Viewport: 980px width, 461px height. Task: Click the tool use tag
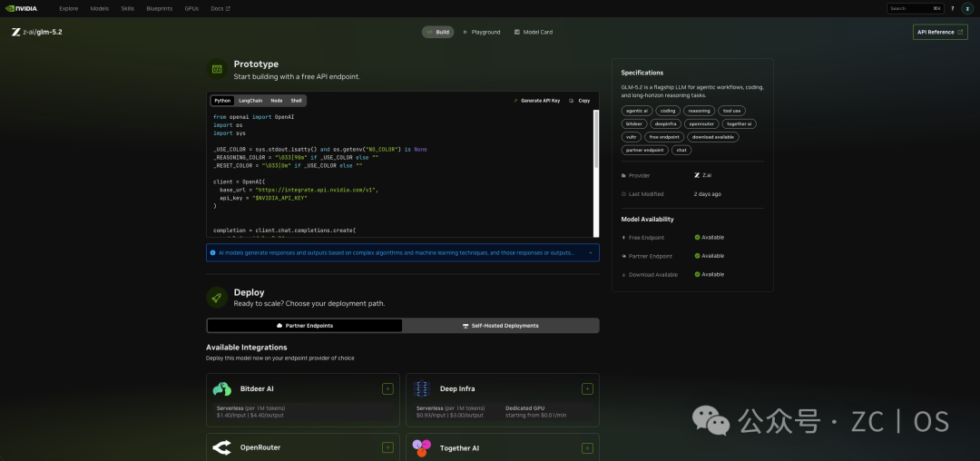coord(732,111)
